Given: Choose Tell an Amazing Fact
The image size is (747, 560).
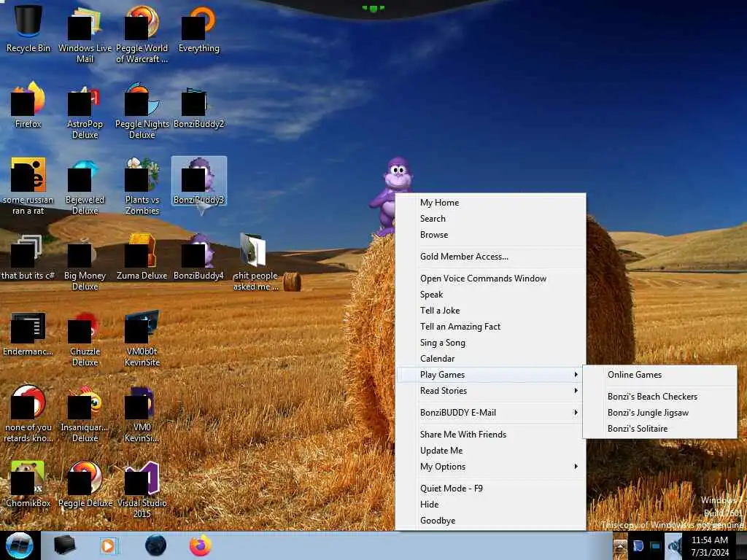Looking at the screenshot, I should click(491, 326).
